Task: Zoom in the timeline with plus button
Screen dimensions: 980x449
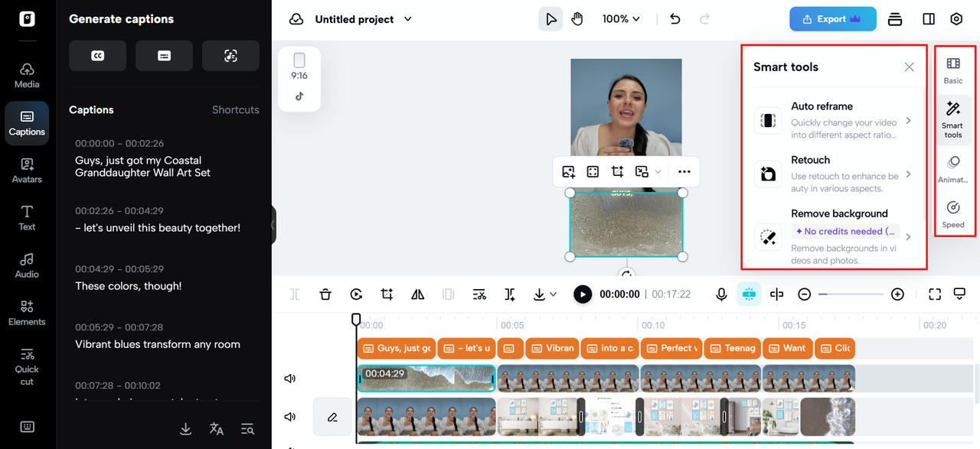Action: (x=898, y=294)
